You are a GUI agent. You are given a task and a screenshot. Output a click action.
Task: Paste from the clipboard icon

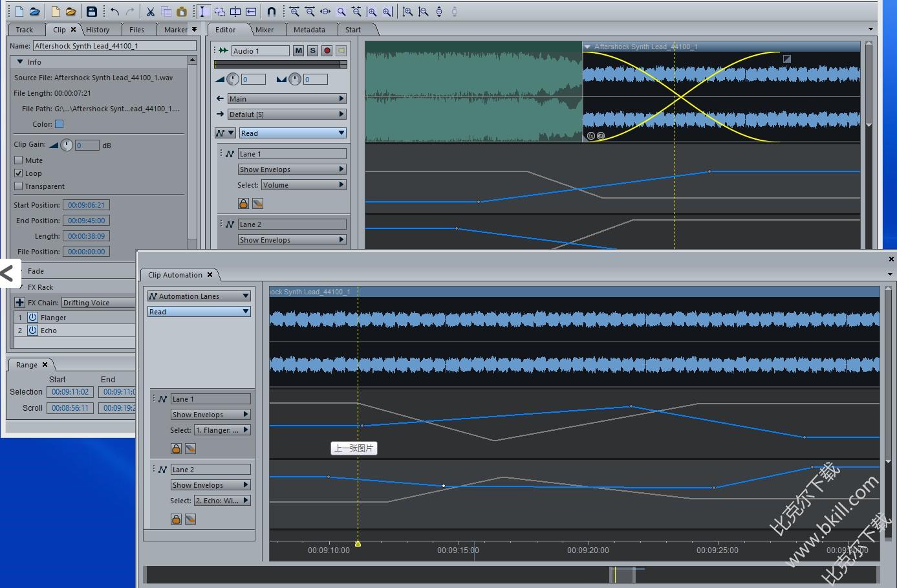click(x=182, y=11)
